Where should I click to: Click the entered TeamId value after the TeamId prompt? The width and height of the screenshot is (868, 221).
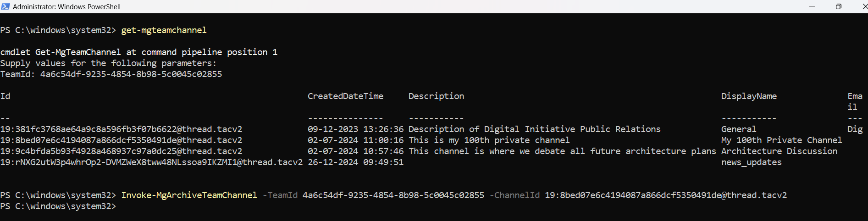(x=131, y=74)
